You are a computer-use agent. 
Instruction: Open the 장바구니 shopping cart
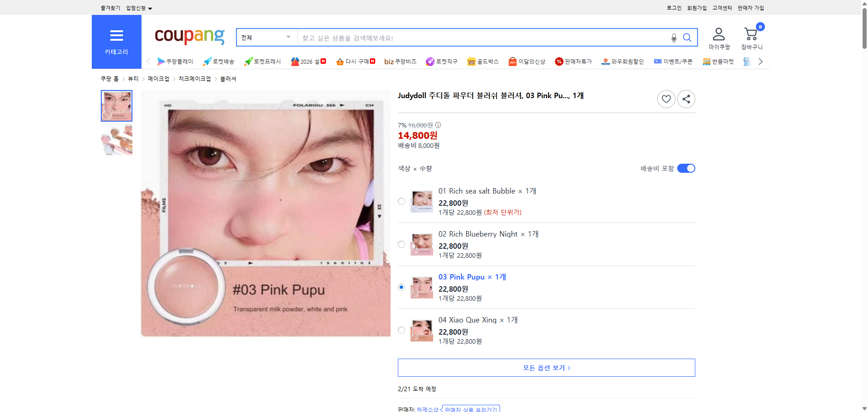coord(751,37)
